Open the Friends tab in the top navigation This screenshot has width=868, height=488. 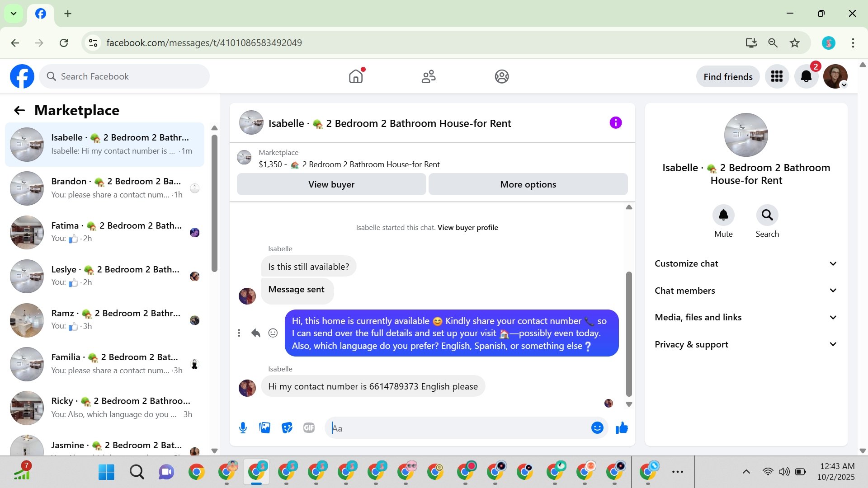click(x=428, y=76)
